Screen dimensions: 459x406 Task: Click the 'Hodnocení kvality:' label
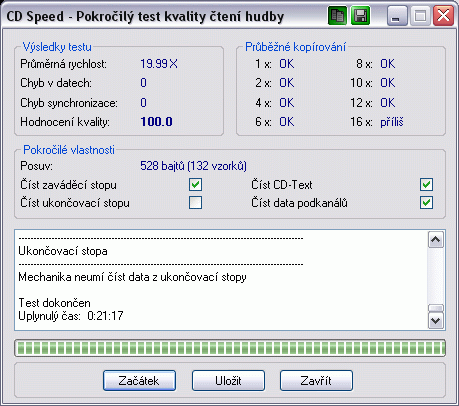(x=65, y=122)
